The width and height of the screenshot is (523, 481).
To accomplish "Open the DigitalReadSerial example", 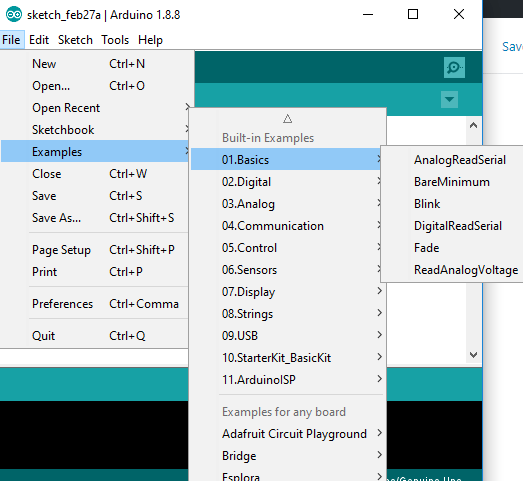I will 453,226.
